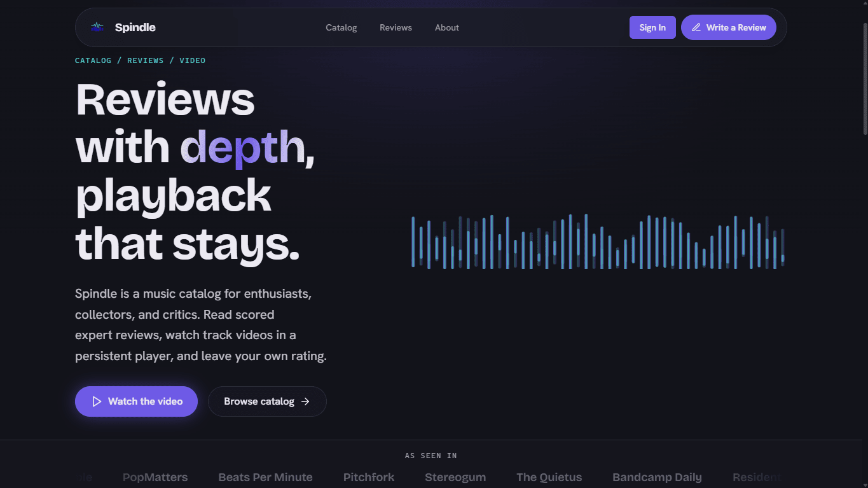
Task: Click the Sign In button
Action: click(652, 27)
